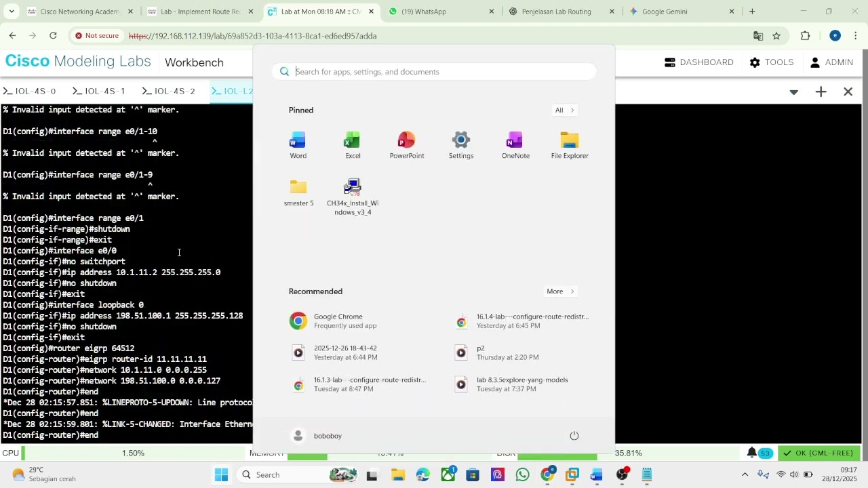Open WhatsApp from the taskbar
Image resolution: width=868 pixels, height=488 pixels.
click(x=522, y=475)
